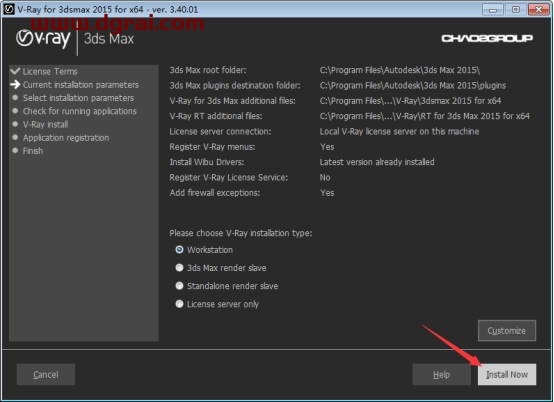Minimize the installer window
Image resolution: width=554 pixels, height=402 pixels.
pyautogui.click(x=493, y=10)
